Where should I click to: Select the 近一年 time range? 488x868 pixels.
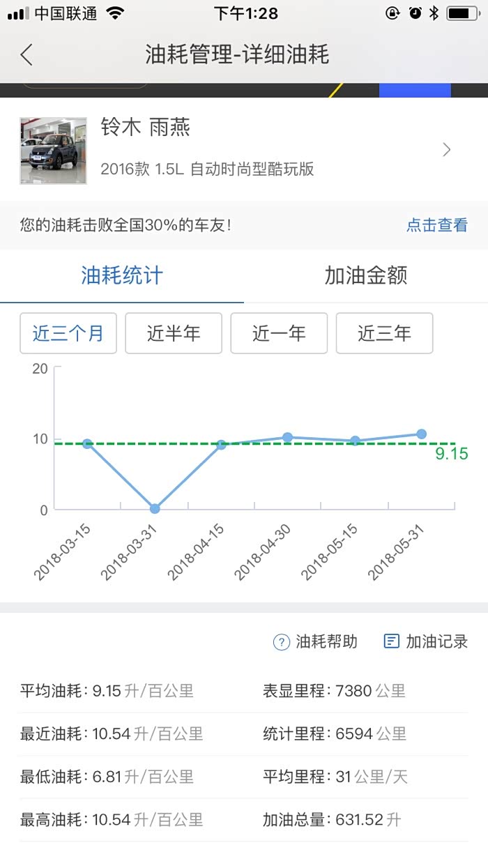click(279, 333)
